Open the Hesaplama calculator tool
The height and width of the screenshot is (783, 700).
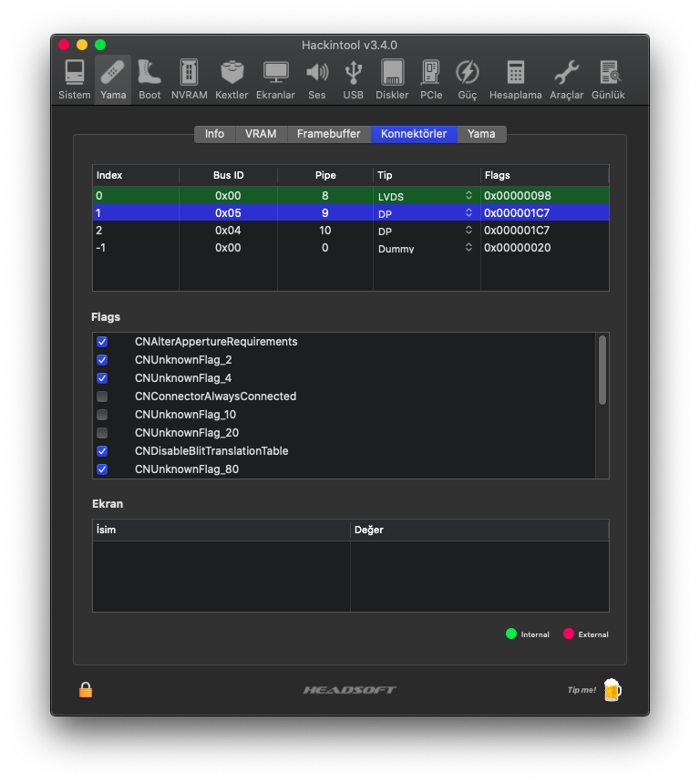pyautogui.click(x=515, y=79)
